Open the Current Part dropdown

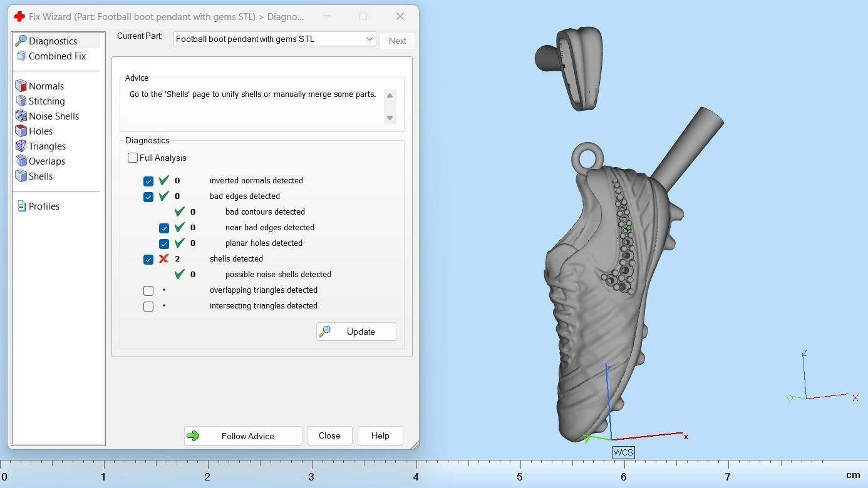[274, 39]
